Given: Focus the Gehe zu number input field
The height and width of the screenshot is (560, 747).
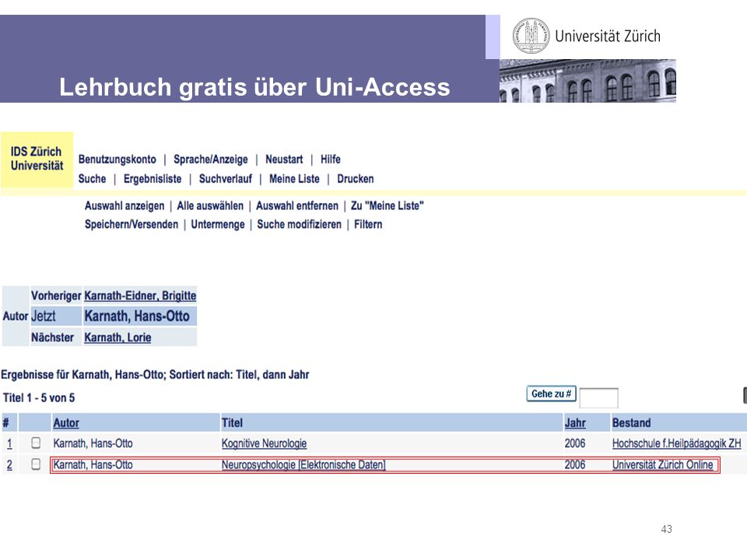Looking at the screenshot, I should point(599,398).
